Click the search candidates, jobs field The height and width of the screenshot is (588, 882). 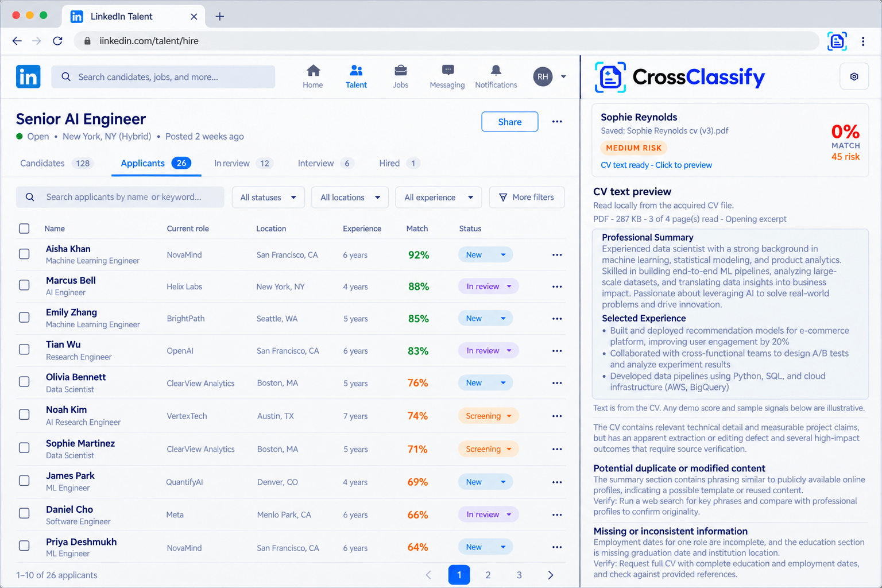click(163, 77)
